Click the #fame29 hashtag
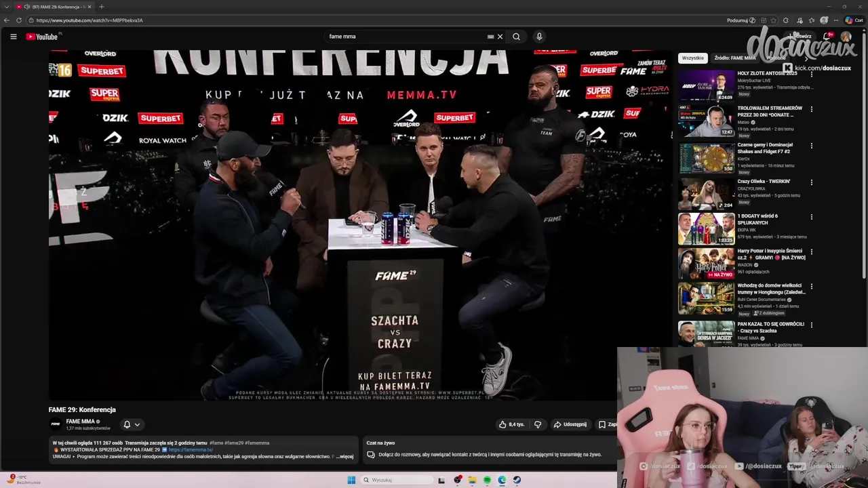The height and width of the screenshot is (488, 868). coord(234,443)
